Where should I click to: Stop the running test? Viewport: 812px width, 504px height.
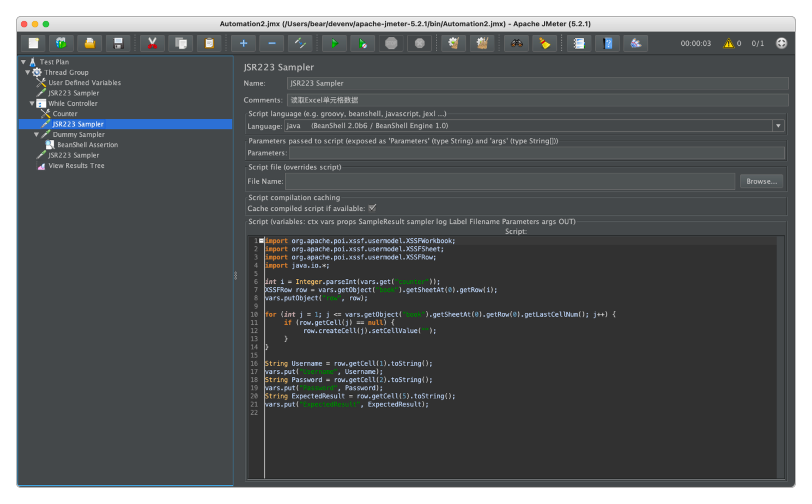[x=391, y=43]
